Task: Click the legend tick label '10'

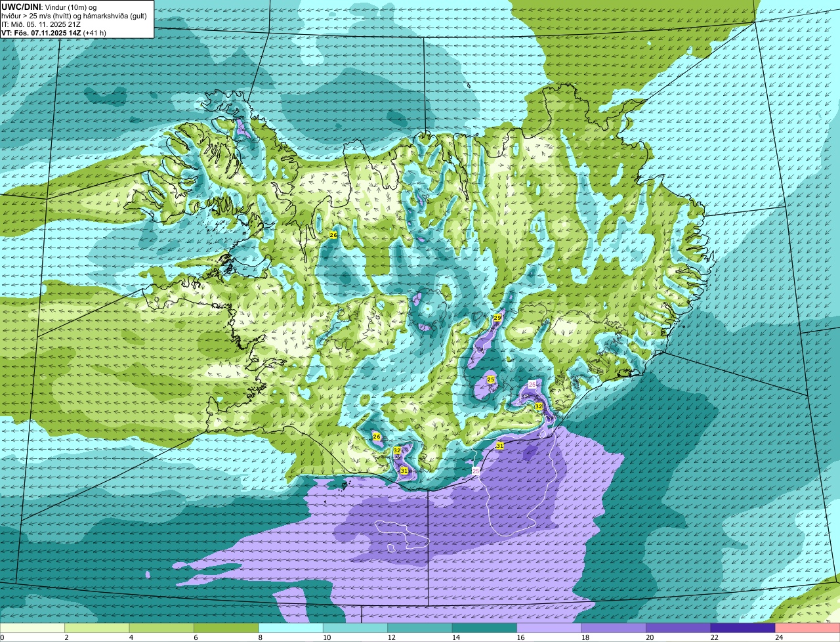Action: tap(326, 637)
